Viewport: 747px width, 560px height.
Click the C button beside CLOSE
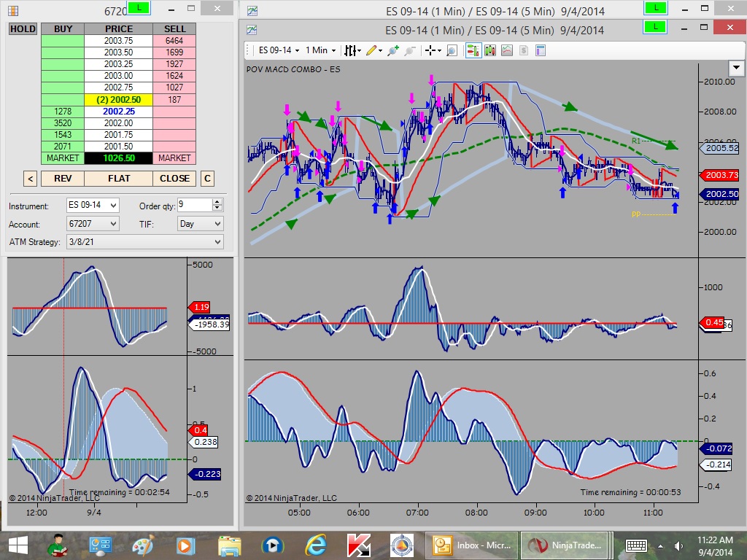[x=207, y=179]
